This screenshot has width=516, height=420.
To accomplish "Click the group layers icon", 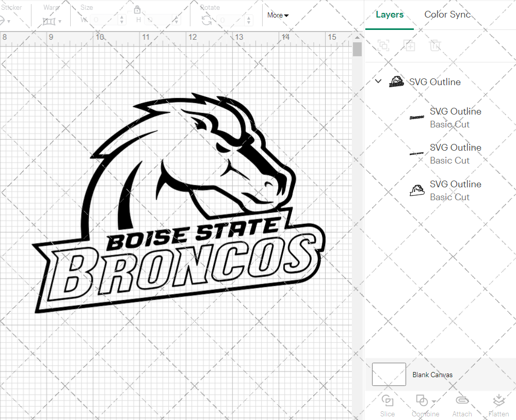I will (x=383, y=45).
